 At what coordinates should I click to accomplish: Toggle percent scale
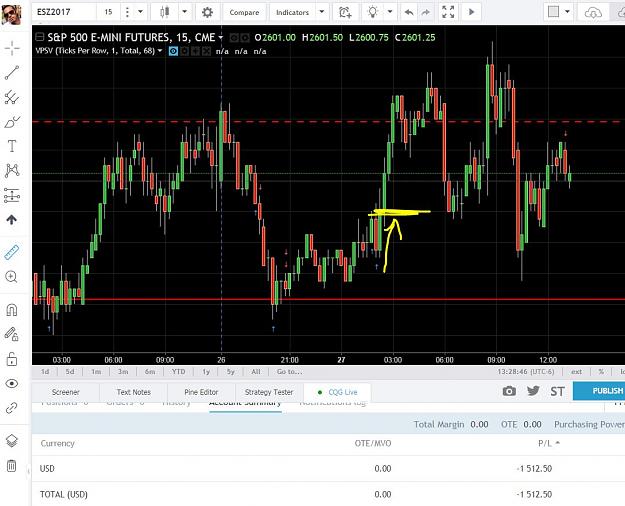(601, 372)
